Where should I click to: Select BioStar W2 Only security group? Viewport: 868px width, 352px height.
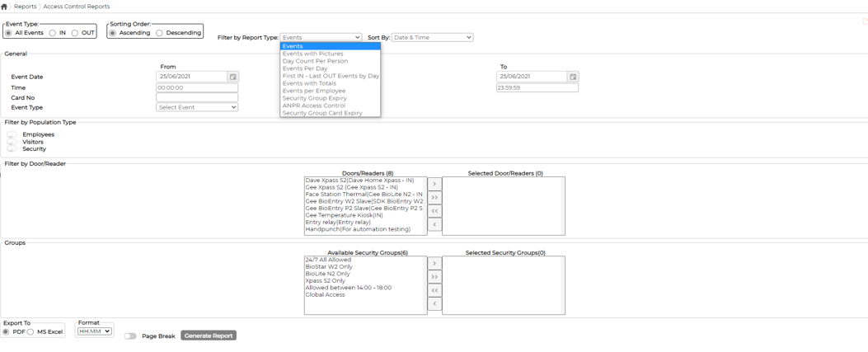(x=364, y=267)
